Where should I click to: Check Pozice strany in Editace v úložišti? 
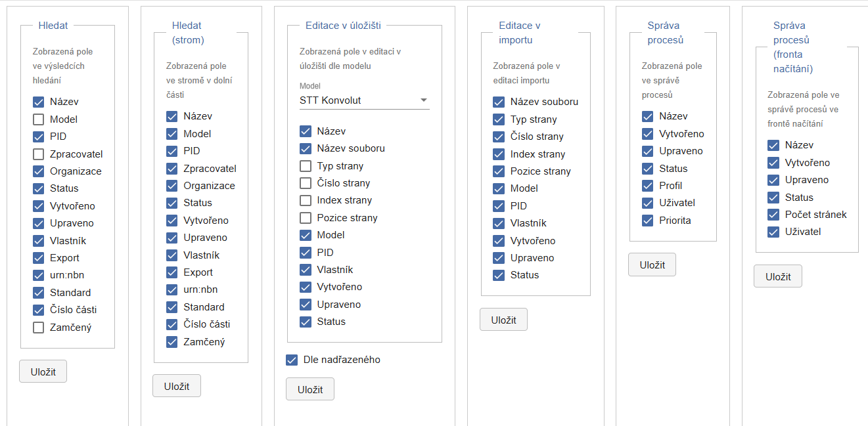point(306,218)
